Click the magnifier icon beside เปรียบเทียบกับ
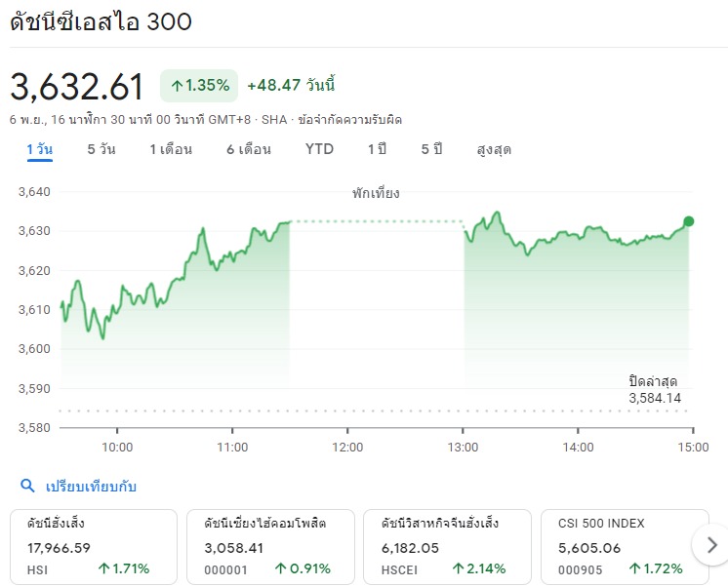Viewport: 728px width, 587px height. pos(27,486)
